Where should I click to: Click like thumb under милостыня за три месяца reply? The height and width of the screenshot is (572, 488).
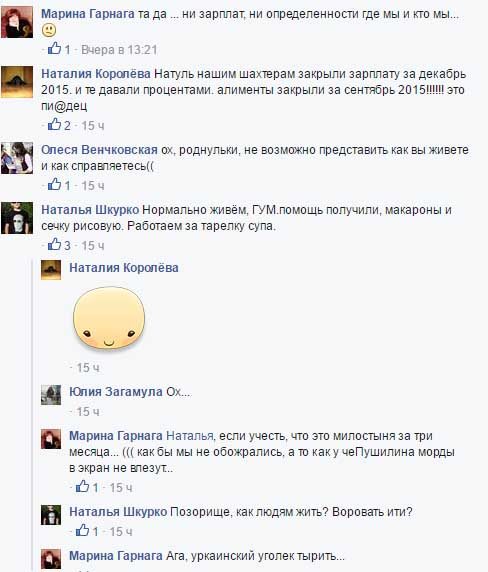click(x=82, y=486)
